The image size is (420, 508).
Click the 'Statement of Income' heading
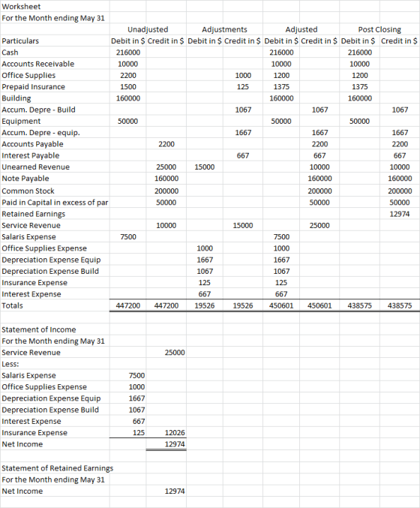click(x=38, y=329)
